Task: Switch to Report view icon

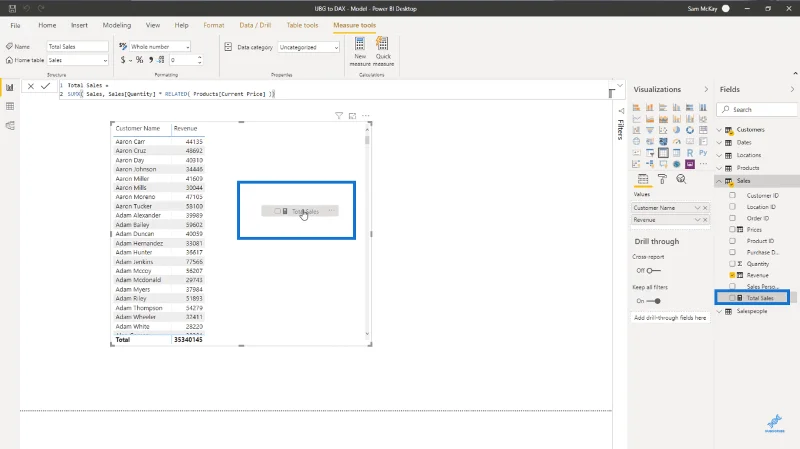Action: point(10,87)
